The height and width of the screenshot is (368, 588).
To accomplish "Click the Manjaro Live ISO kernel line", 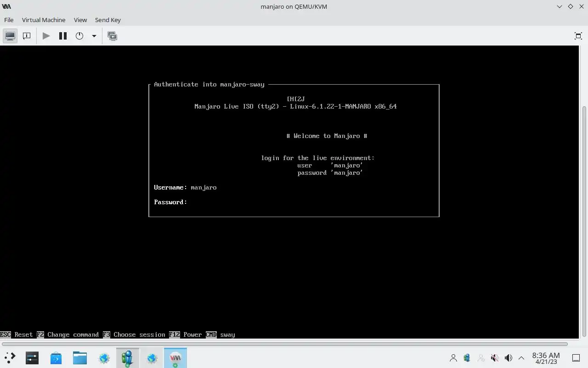I will point(295,106).
